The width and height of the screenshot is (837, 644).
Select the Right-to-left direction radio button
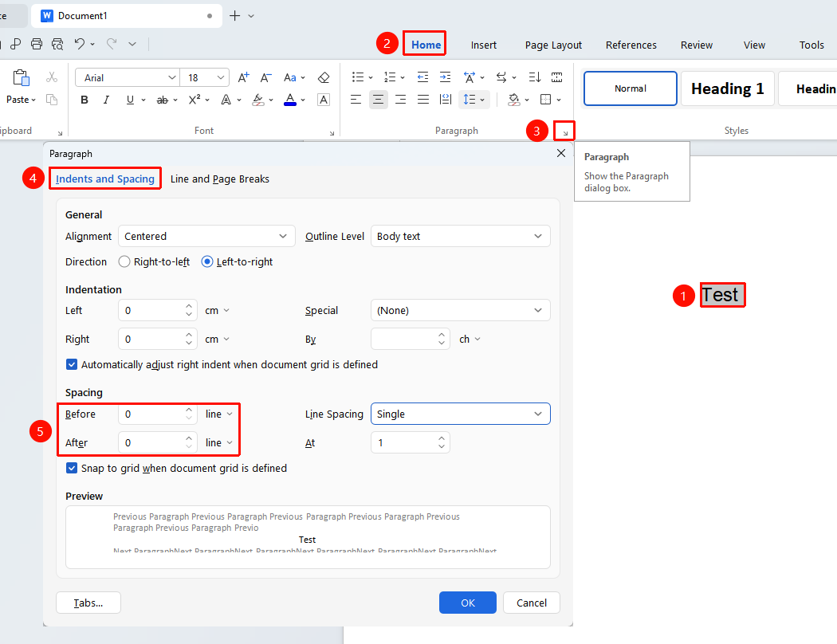click(124, 262)
